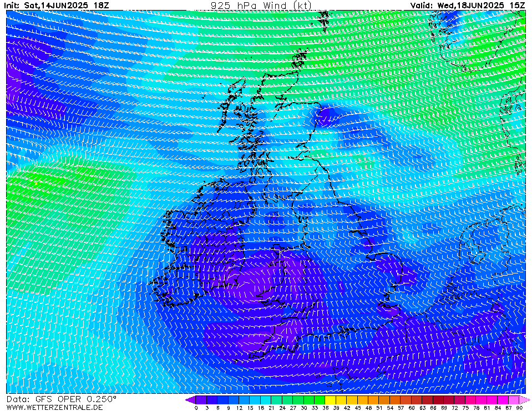Click the "18Z" init run time

102,6
